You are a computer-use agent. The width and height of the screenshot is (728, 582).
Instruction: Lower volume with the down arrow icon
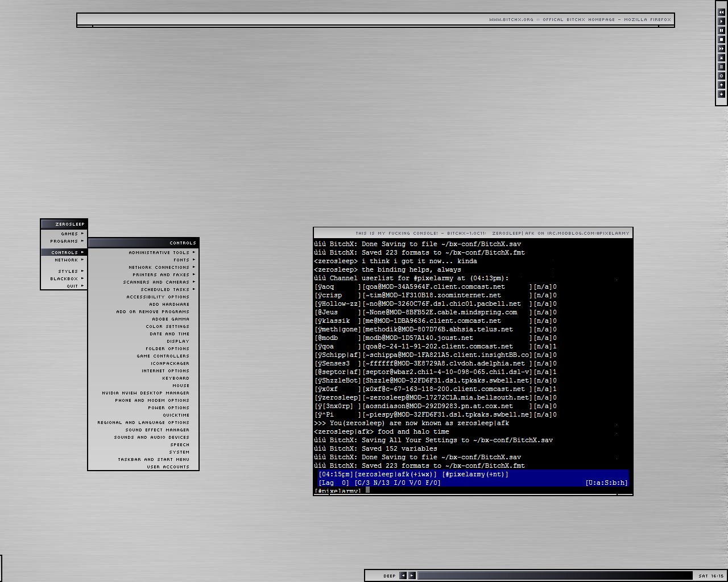point(722,94)
